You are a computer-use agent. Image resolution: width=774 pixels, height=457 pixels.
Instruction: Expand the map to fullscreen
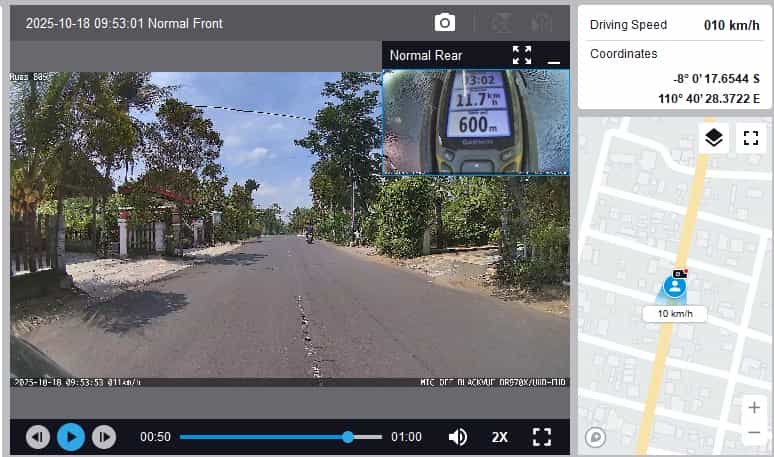point(751,138)
